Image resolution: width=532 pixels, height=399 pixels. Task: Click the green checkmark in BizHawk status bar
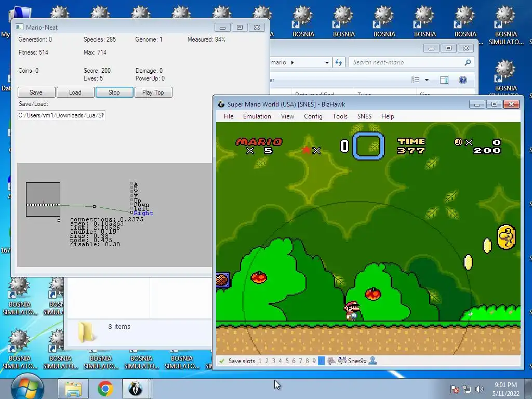click(221, 361)
